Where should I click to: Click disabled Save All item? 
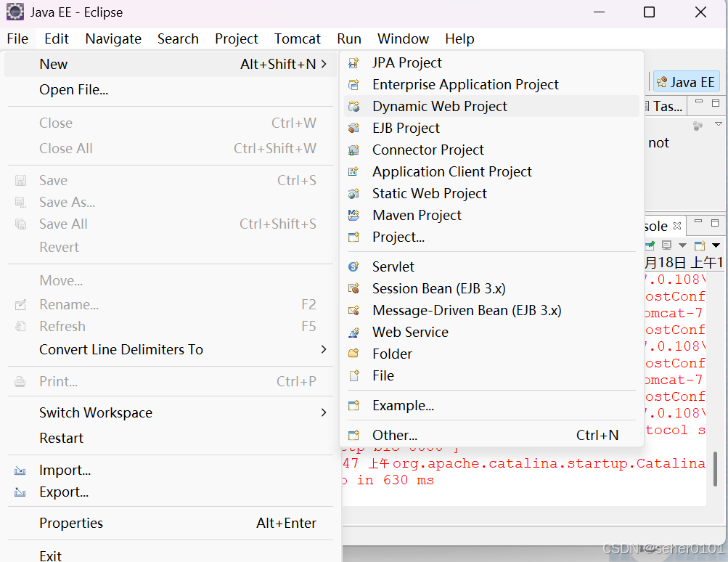coord(171,224)
